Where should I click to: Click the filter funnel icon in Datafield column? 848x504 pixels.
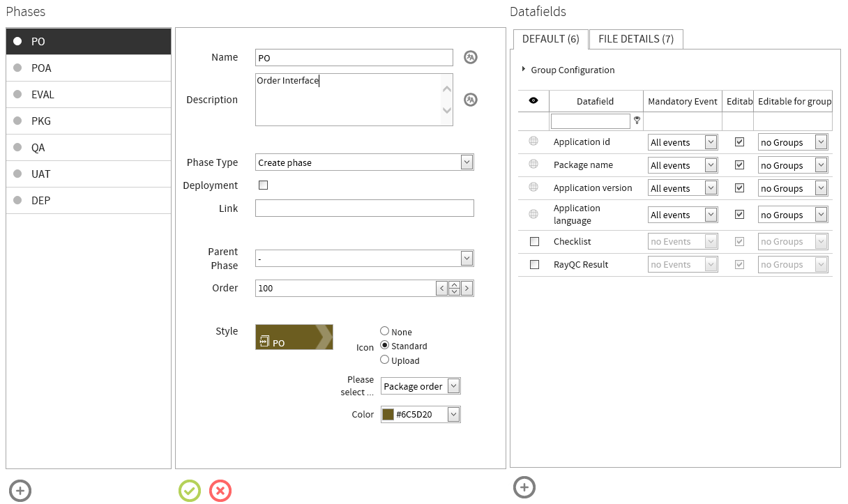[637, 120]
